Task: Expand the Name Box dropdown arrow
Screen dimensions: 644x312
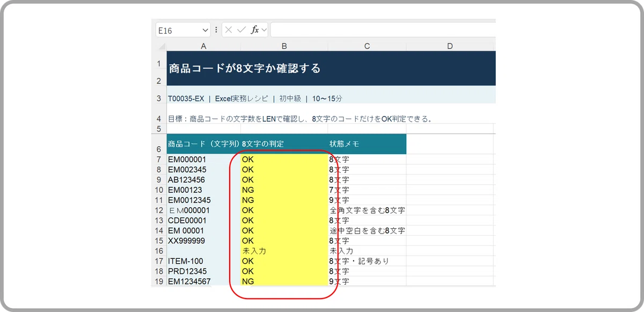Action: (205, 31)
